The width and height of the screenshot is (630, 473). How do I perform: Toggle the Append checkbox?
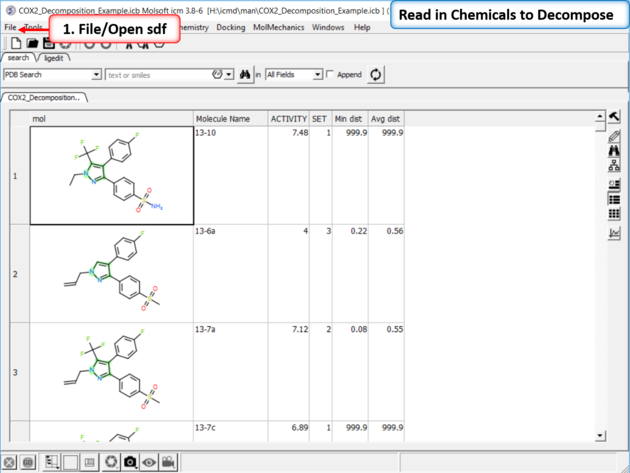[x=331, y=75]
